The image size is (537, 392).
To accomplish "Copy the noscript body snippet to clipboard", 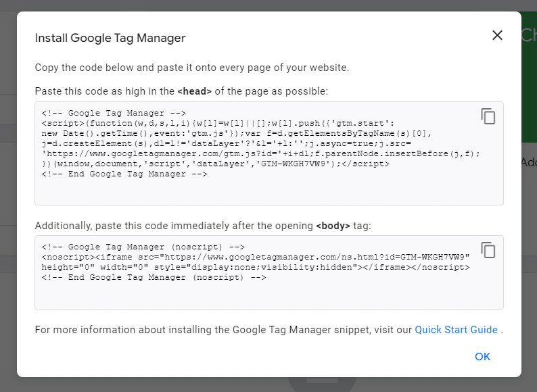I will click(488, 250).
